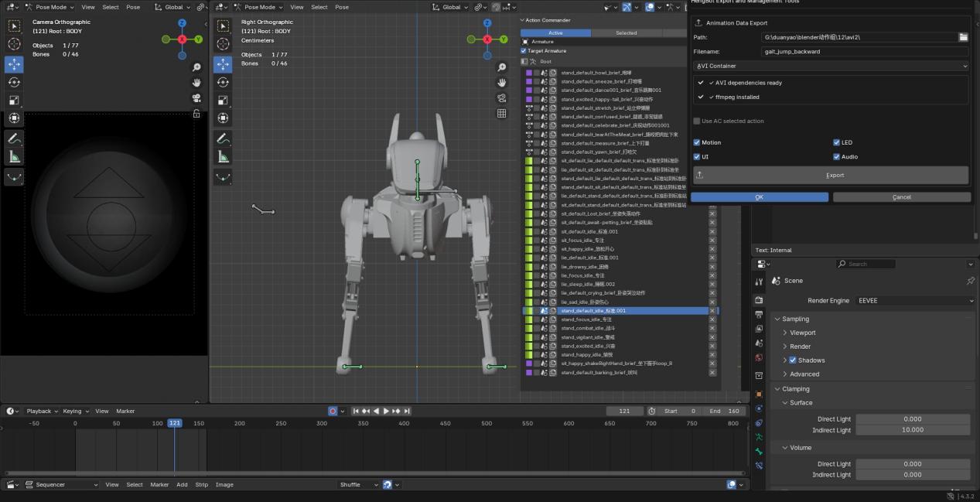This screenshot has width=980, height=502.
Task: Adjust Surface Indirect Light value 10.000
Action: point(913,430)
